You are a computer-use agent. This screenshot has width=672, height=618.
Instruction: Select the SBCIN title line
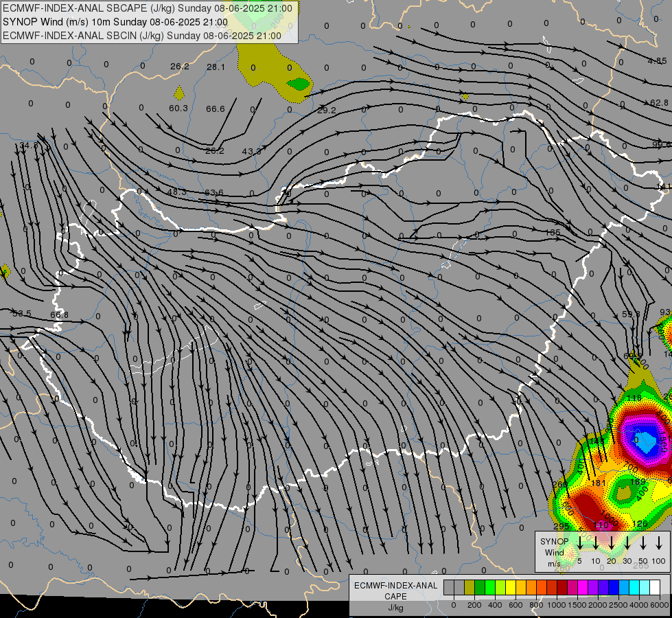coord(142,36)
